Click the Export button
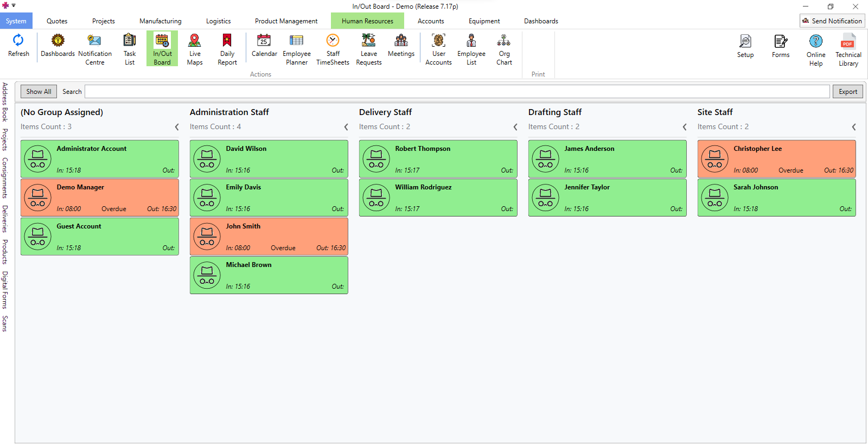 click(848, 92)
